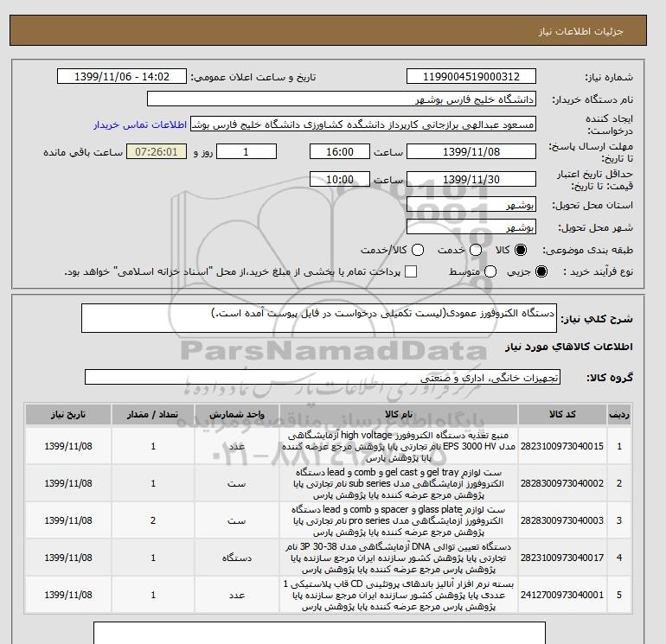This screenshot has width=666, height=644.
Task: Click the delivery province field بوشهر
Action: point(471,205)
